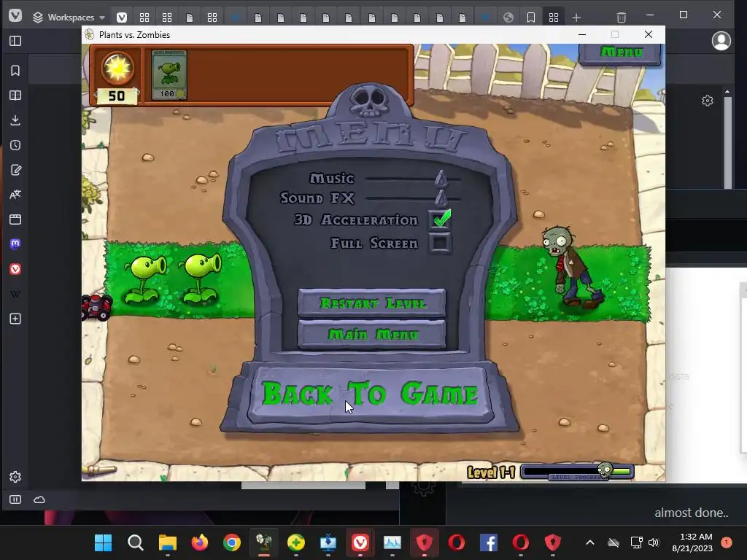Open the Downloads panel in sidebar
The image size is (747, 560).
(15, 120)
